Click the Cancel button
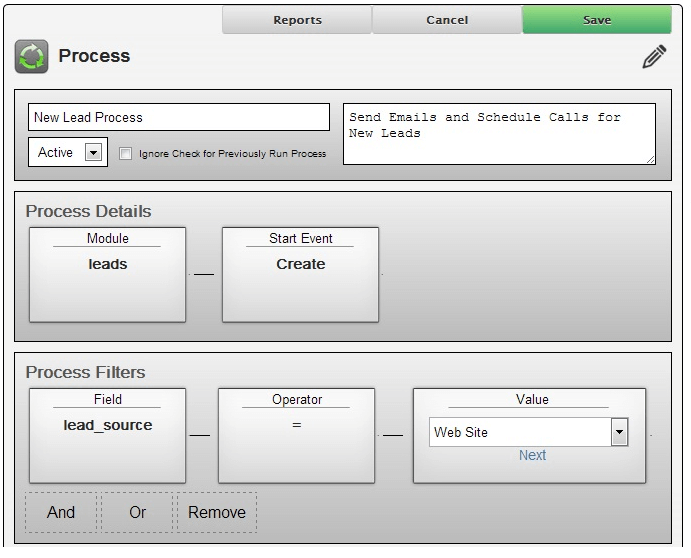This screenshot has width=691, height=558. coord(447,20)
